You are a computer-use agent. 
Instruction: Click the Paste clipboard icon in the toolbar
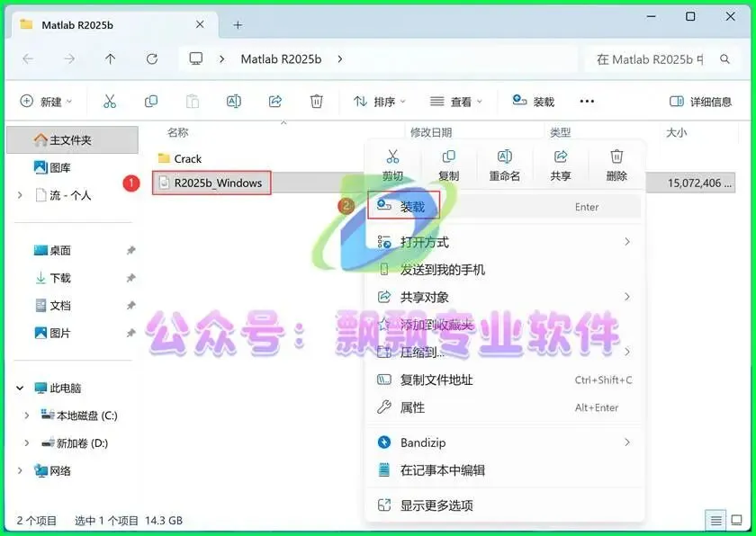[193, 101]
